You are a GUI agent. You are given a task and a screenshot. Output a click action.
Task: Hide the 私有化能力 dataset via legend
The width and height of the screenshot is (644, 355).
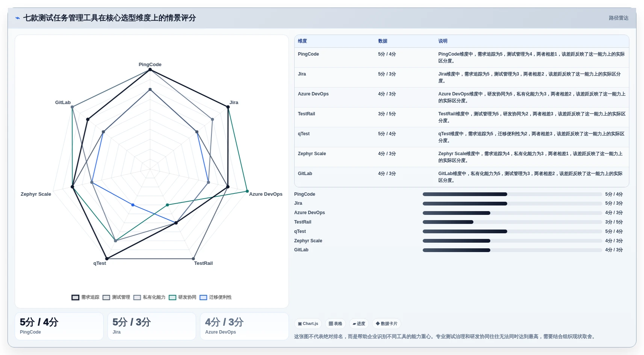tap(149, 297)
